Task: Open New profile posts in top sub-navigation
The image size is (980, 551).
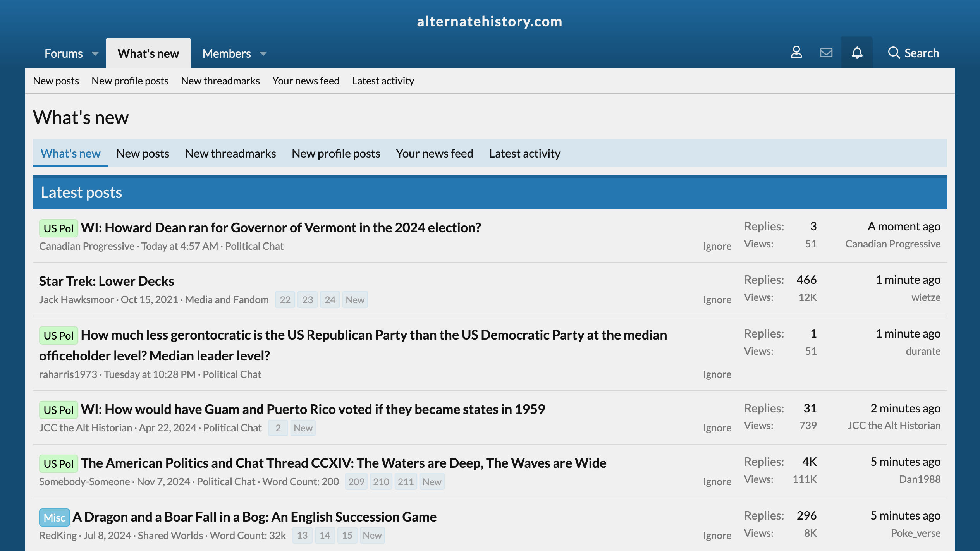Action: pyautogui.click(x=130, y=81)
